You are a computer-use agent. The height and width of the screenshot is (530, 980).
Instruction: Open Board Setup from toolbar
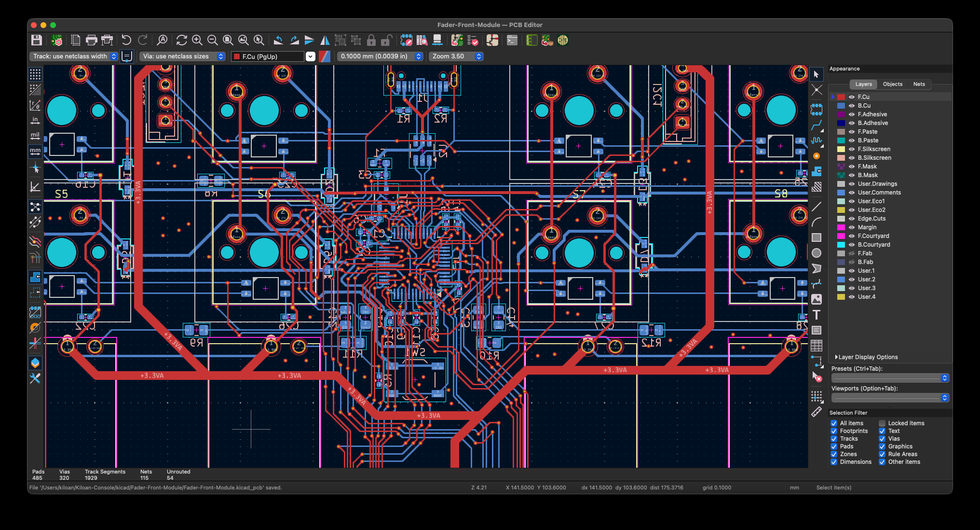[57, 41]
